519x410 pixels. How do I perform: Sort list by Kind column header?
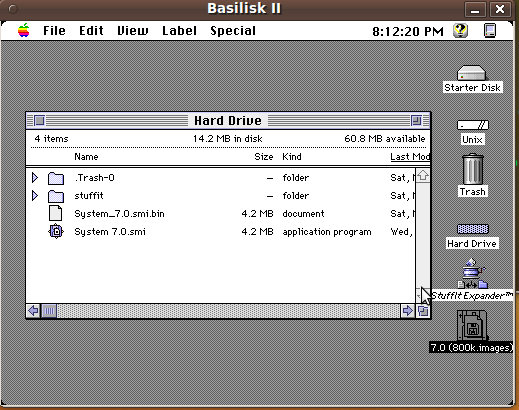click(x=292, y=157)
